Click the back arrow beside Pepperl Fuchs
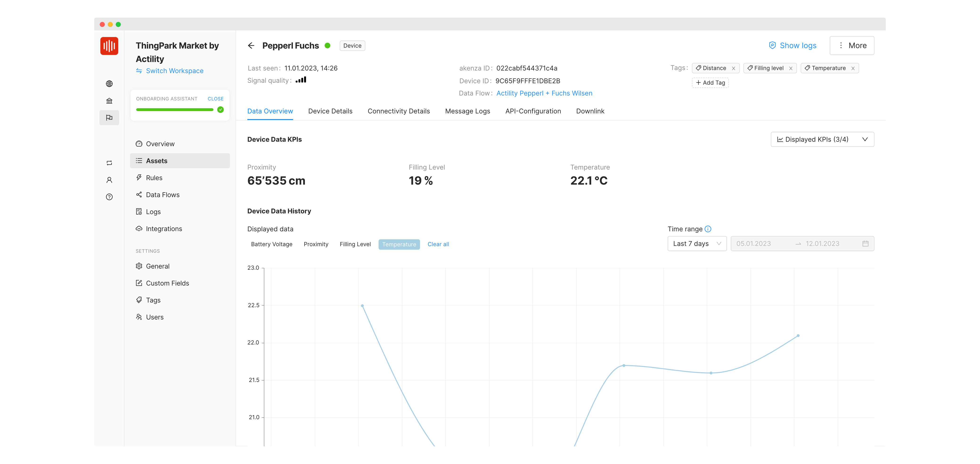The image size is (980, 464). pyautogui.click(x=251, y=46)
